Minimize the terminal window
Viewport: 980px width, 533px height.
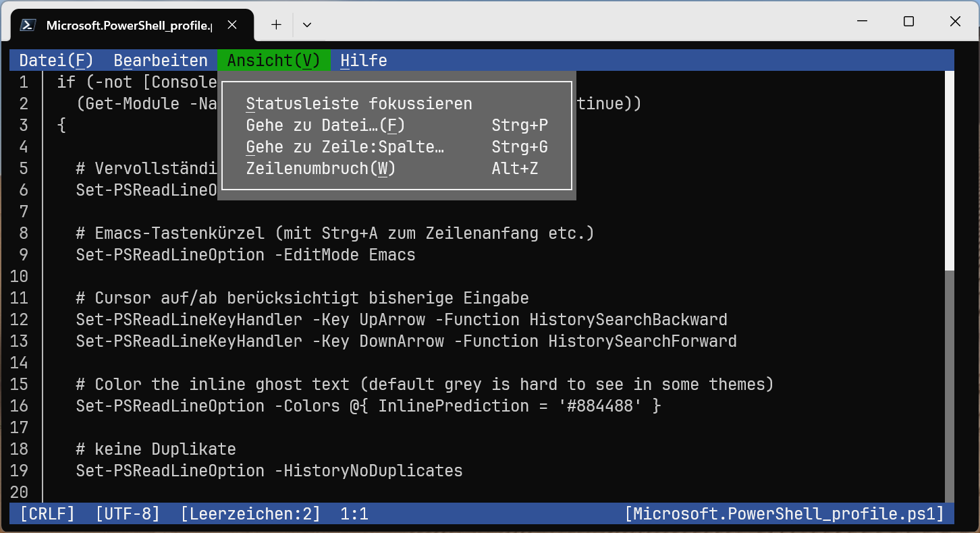[x=862, y=22]
